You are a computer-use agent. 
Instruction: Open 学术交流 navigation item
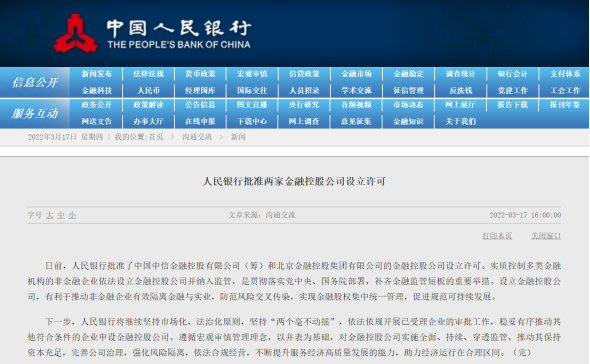(x=356, y=90)
